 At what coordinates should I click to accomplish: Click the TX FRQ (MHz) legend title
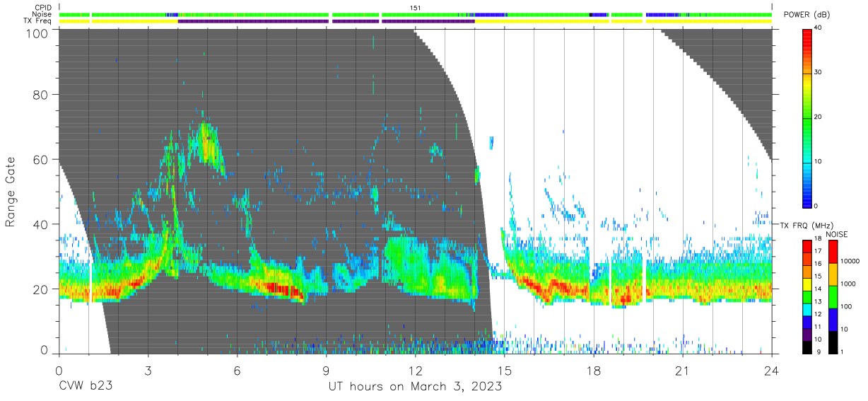coord(807,225)
